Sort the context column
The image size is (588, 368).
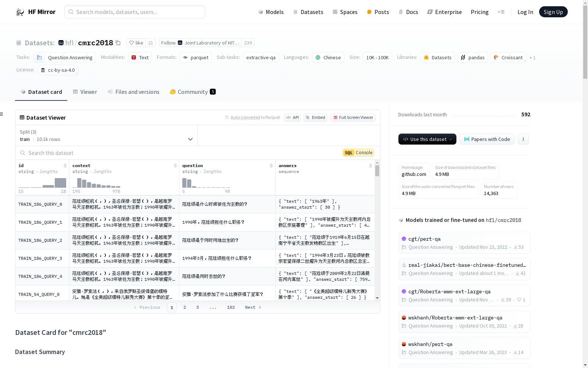click(175, 166)
